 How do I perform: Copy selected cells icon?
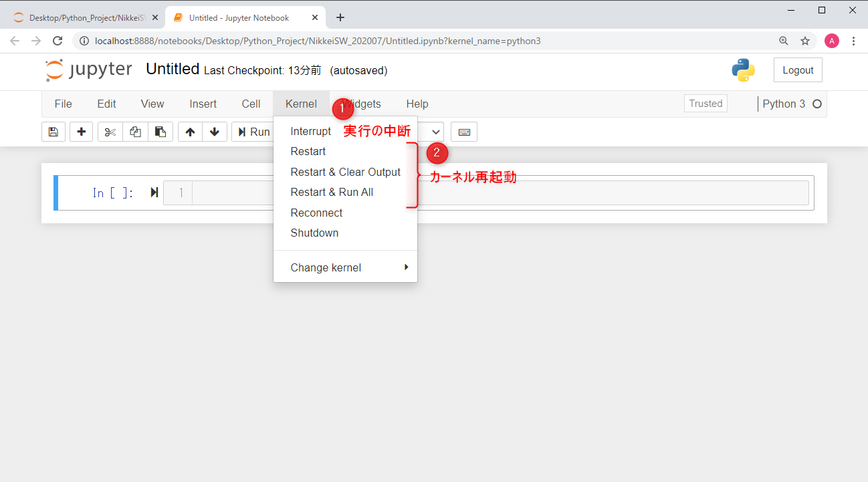click(135, 132)
